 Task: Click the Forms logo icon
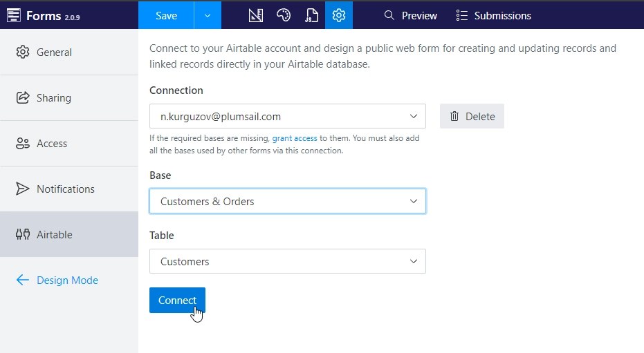14,16
